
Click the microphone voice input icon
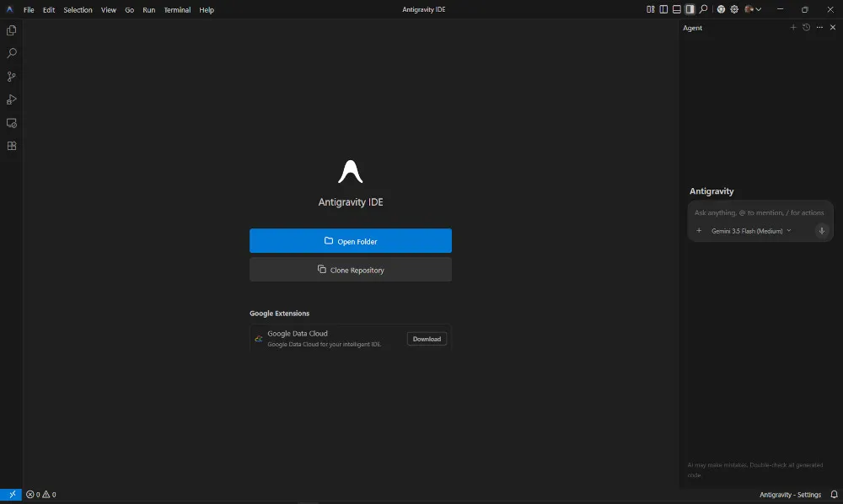click(x=821, y=231)
